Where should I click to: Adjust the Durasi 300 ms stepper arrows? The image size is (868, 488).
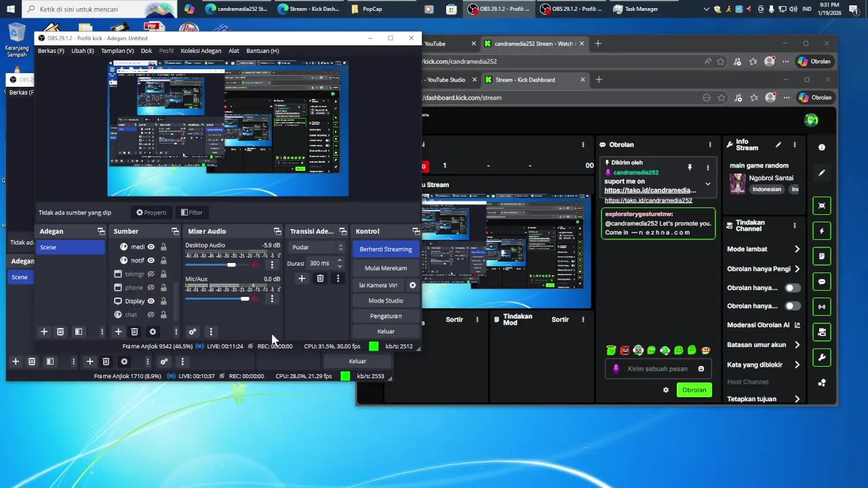click(x=340, y=263)
